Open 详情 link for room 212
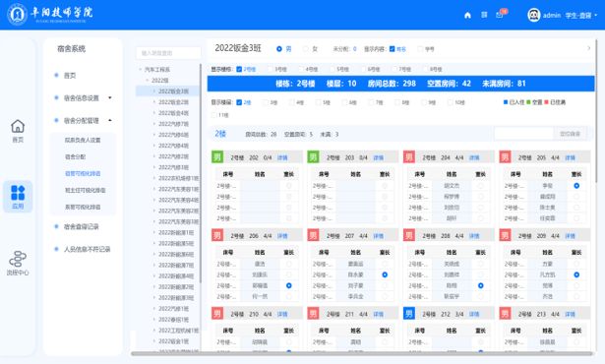The height and width of the screenshot is (364, 605). [x=474, y=314]
